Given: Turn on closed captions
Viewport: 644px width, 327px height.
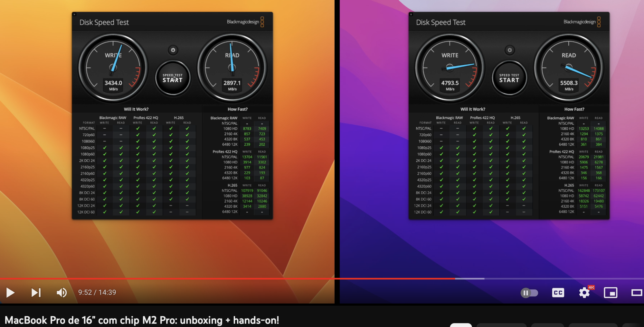Looking at the screenshot, I should 558,293.
